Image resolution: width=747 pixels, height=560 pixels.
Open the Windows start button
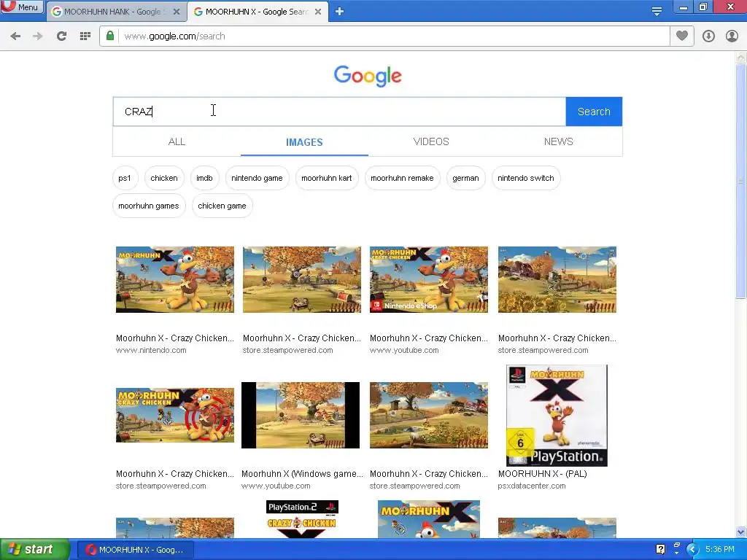tap(35, 550)
